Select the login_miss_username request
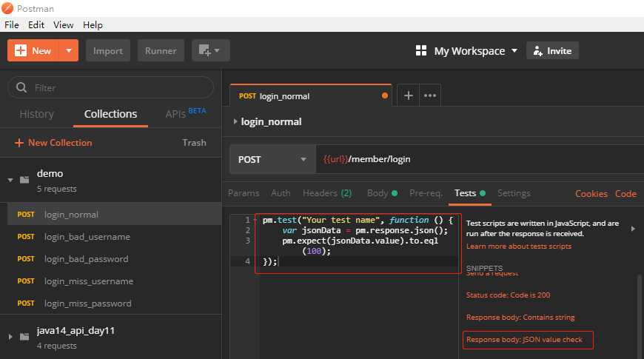 point(114,281)
